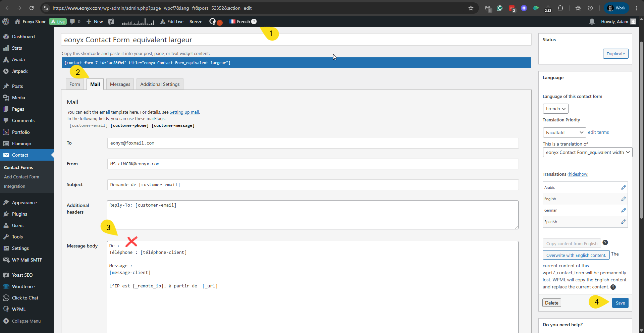The image size is (644, 333).
Task: Edit the English translation pencil icon
Action: 624,199
